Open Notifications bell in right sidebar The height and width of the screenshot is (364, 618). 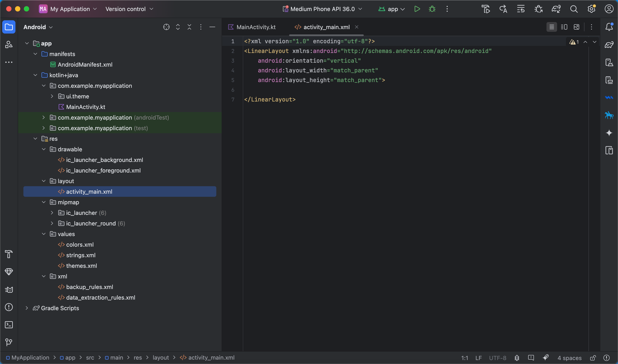click(x=609, y=27)
